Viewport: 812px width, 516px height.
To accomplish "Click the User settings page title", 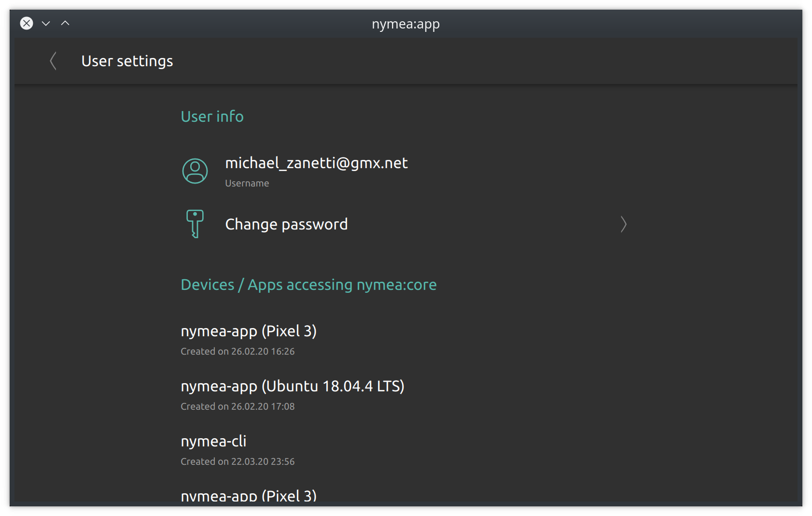I will (x=127, y=61).
